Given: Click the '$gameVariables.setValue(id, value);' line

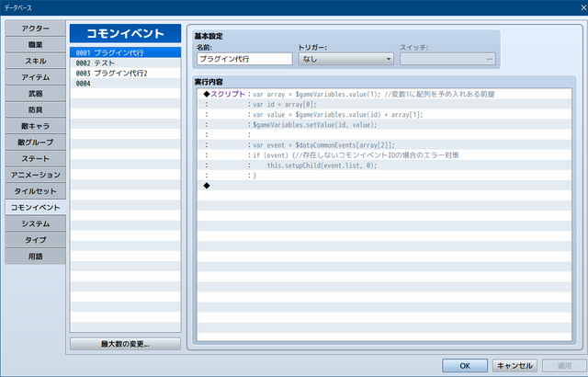Looking at the screenshot, I should 384,124.
